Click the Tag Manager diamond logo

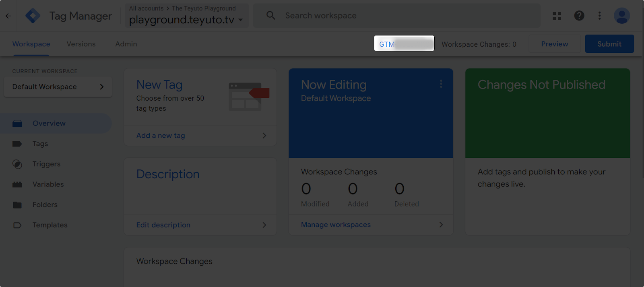pyautogui.click(x=33, y=16)
